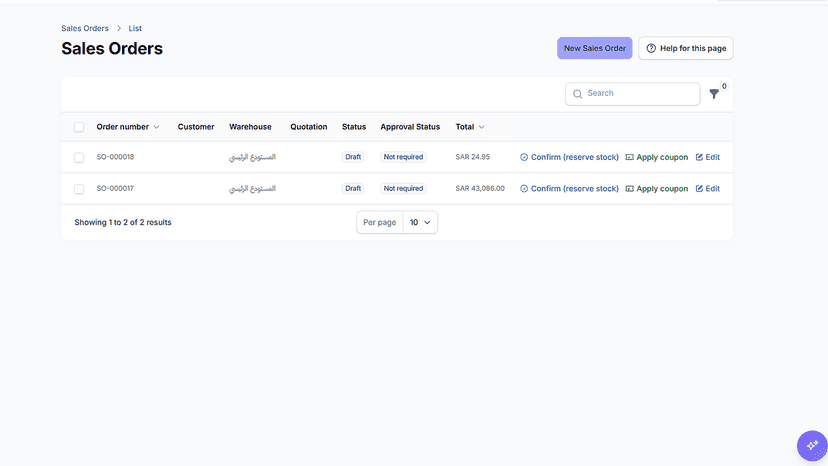The width and height of the screenshot is (828, 466).
Task: Select the checkbox for order SO-000018
Action: coord(79,157)
